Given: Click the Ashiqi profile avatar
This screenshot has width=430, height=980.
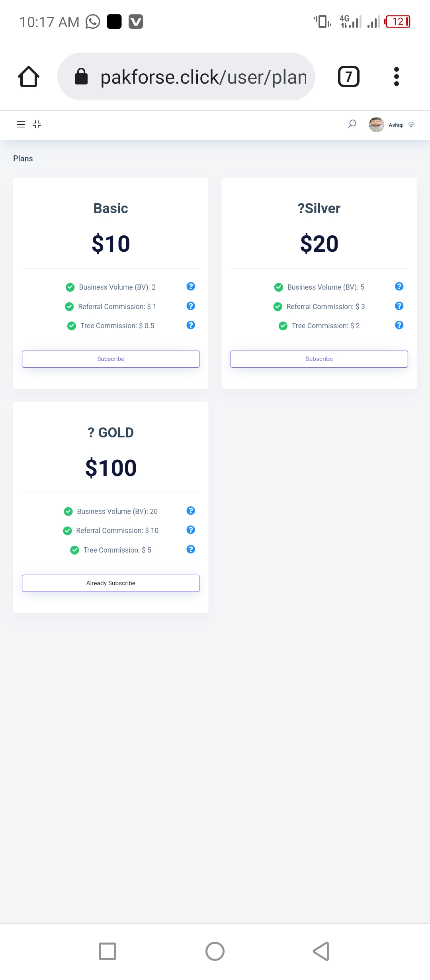Looking at the screenshot, I should pyautogui.click(x=376, y=125).
